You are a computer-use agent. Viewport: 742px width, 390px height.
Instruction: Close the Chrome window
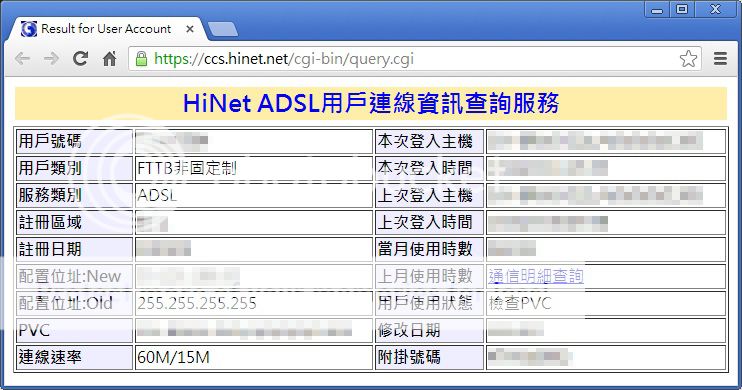(716, 9)
